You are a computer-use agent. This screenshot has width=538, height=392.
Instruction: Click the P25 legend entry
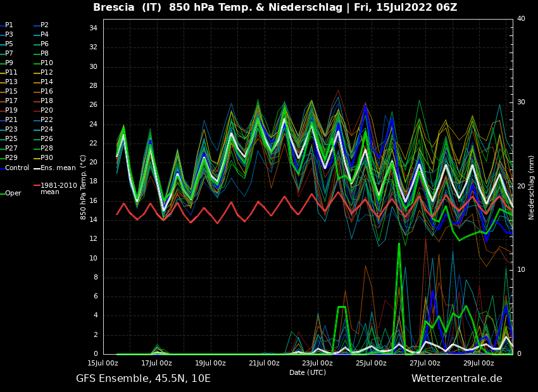[x=11, y=138]
